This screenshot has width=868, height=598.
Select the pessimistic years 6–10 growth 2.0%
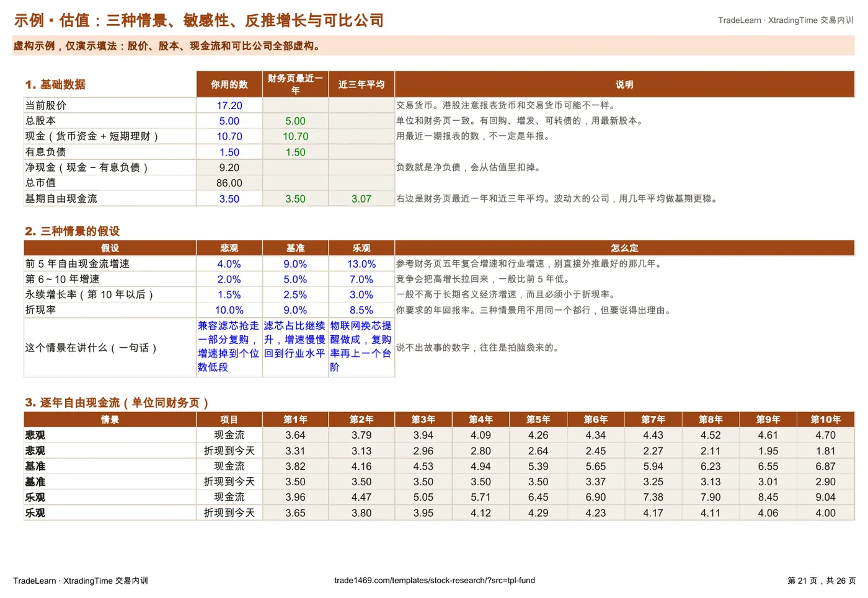point(229,279)
